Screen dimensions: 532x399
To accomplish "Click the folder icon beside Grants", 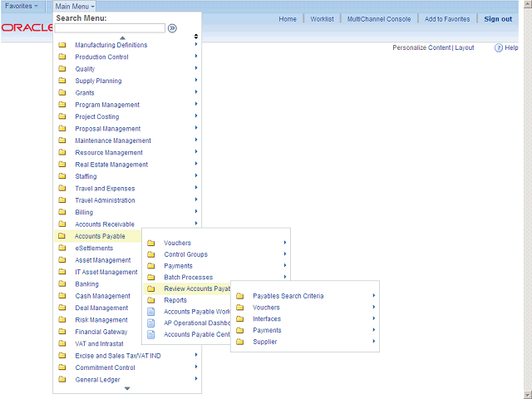I will (x=62, y=93).
